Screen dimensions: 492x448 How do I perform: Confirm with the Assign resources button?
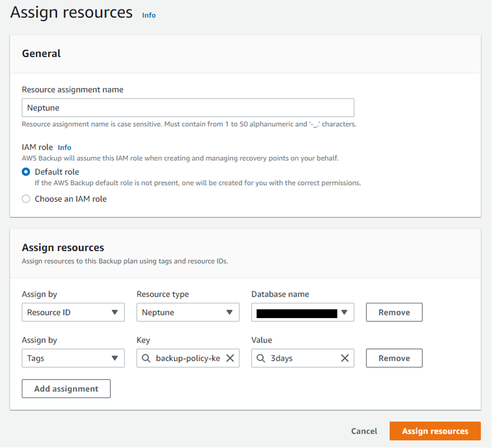435,431
